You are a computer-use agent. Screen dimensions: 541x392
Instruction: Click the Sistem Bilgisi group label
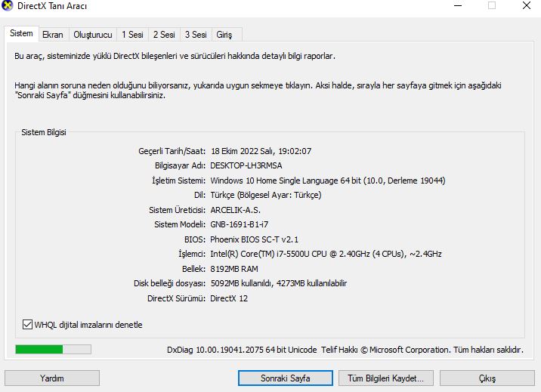pyautogui.click(x=44, y=132)
